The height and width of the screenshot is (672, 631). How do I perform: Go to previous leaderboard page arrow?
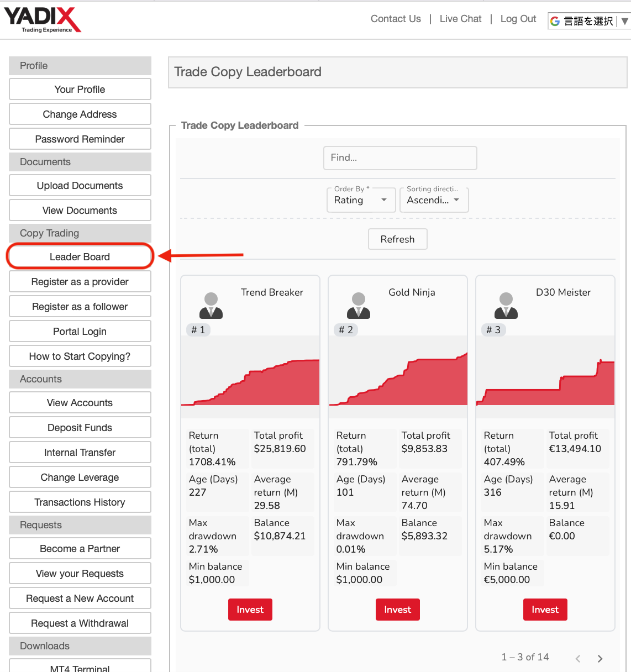[578, 658]
